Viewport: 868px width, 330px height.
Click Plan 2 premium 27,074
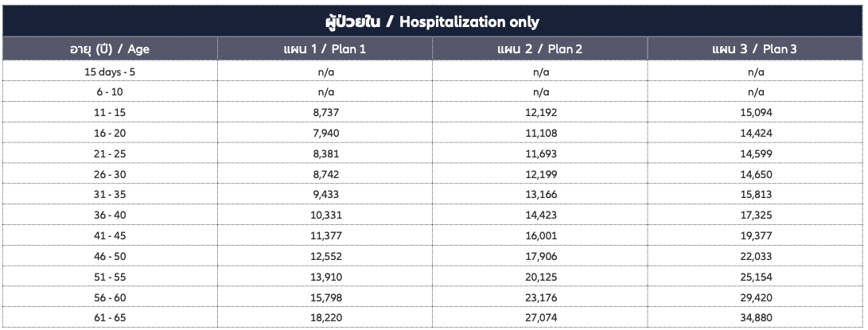click(539, 318)
